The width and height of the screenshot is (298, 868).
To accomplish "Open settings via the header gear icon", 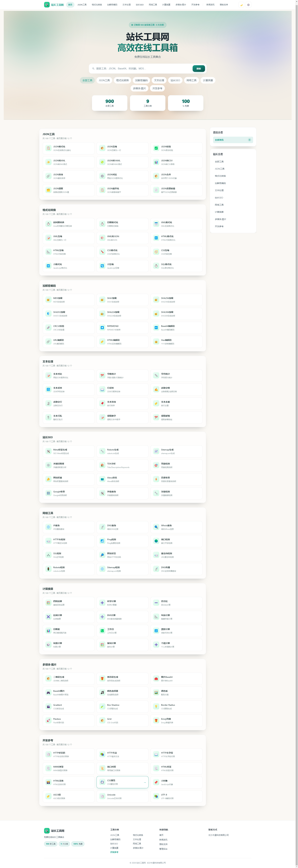I will point(248,5).
